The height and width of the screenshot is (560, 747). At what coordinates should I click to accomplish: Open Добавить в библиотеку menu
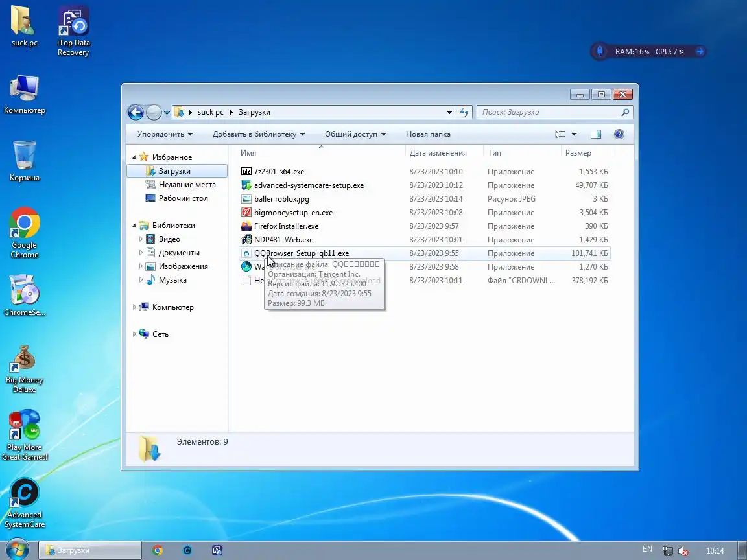259,134
